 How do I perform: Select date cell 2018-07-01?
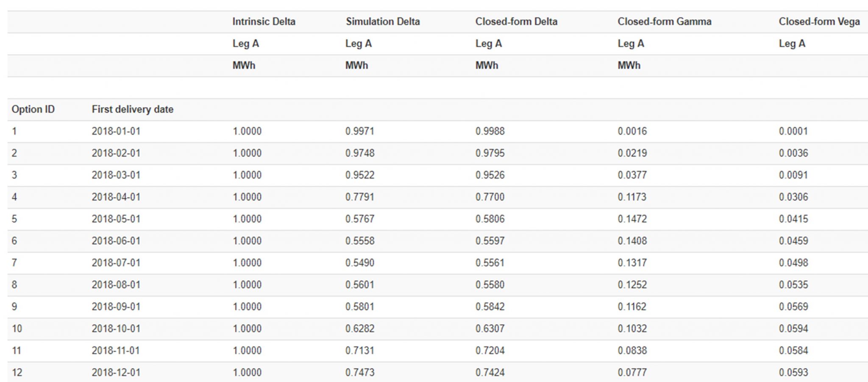tap(116, 263)
